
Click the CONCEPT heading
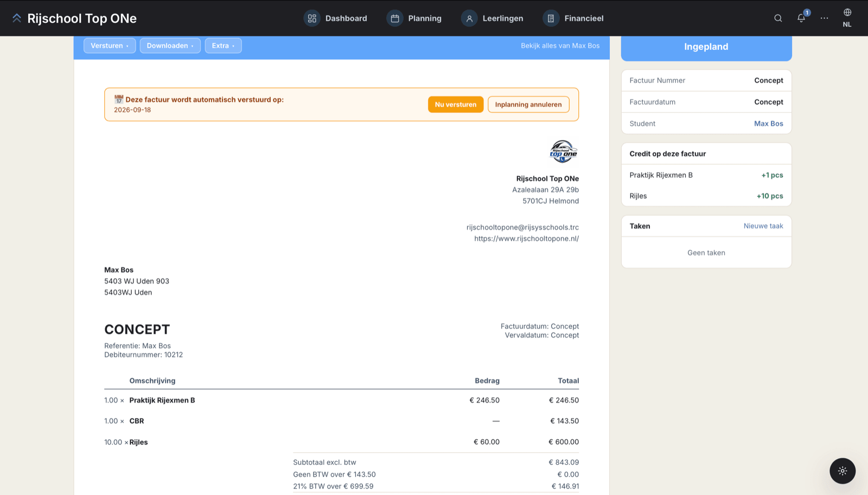click(137, 330)
